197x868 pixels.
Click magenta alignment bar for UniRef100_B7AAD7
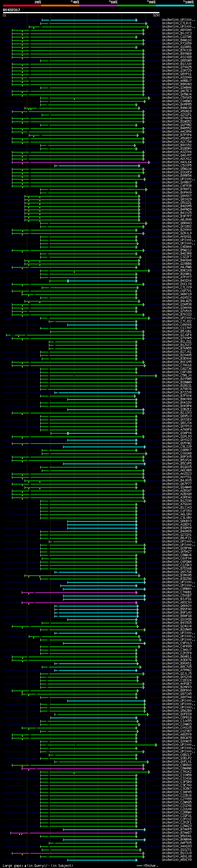coord(74,833)
